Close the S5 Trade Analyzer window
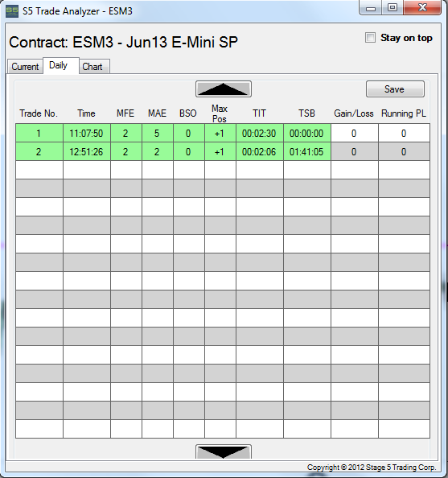 pyautogui.click(x=422, y=7)
